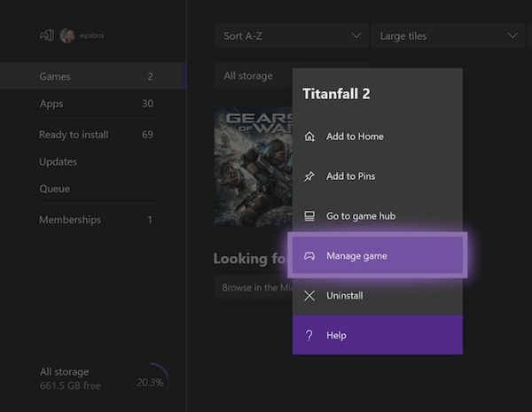Click the 69 count beside Ready to install
This screenshot has width=532, height=412.
(147, 135)
